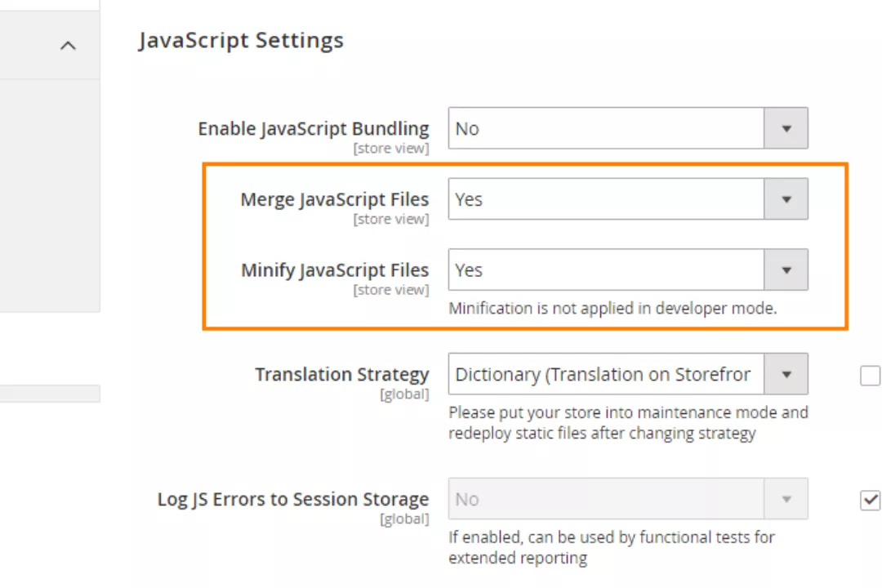Tick the checkbox beside Translation Strategy

[871, 376]
